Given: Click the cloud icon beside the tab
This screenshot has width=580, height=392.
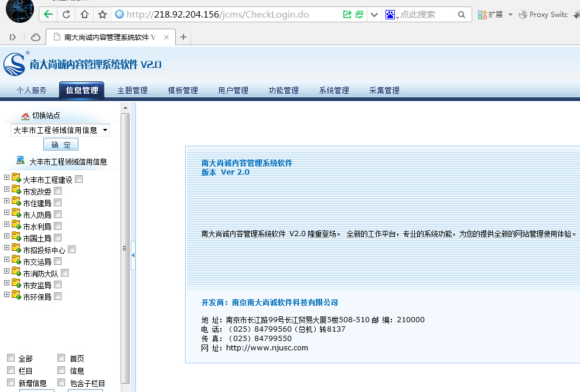Looking at the screenshot, I should [36, 38].
